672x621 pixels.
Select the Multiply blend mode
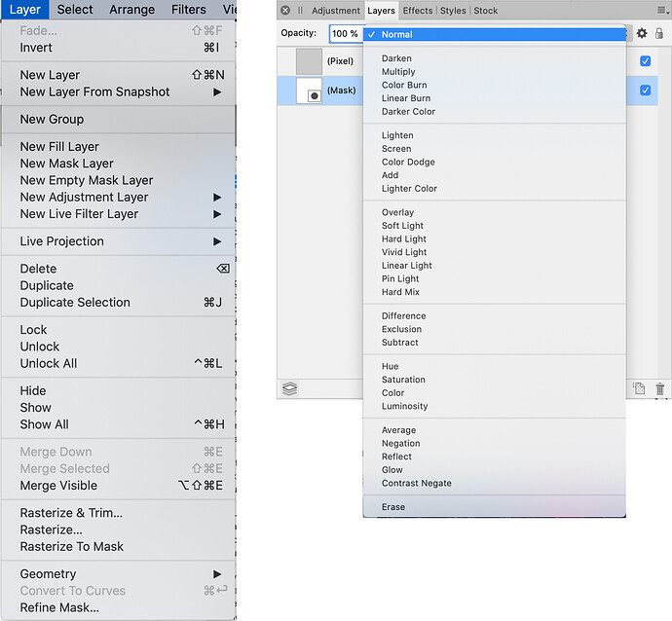click(495, 72)
